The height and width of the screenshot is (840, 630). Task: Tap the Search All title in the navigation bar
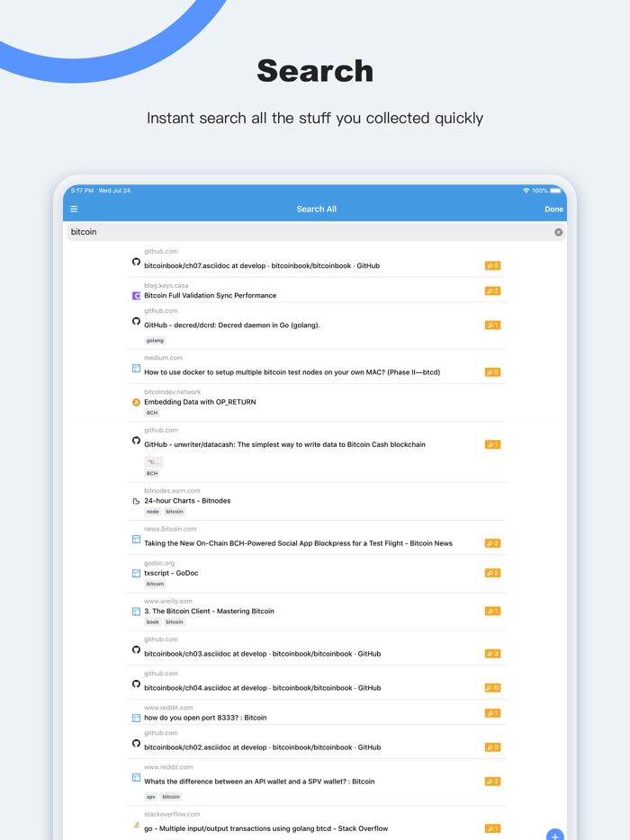[x=316, y=208]
